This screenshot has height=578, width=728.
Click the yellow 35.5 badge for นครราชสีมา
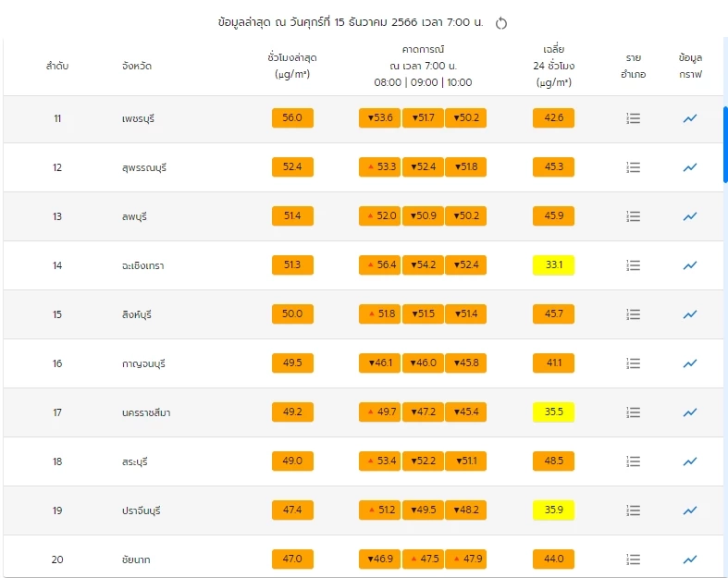[554, 412]
